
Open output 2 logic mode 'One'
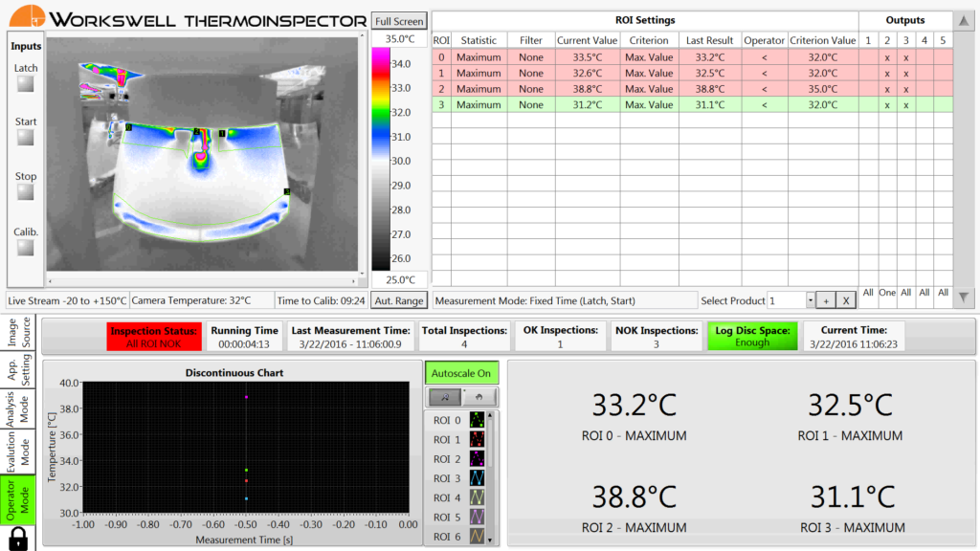(x=887, y=293)
